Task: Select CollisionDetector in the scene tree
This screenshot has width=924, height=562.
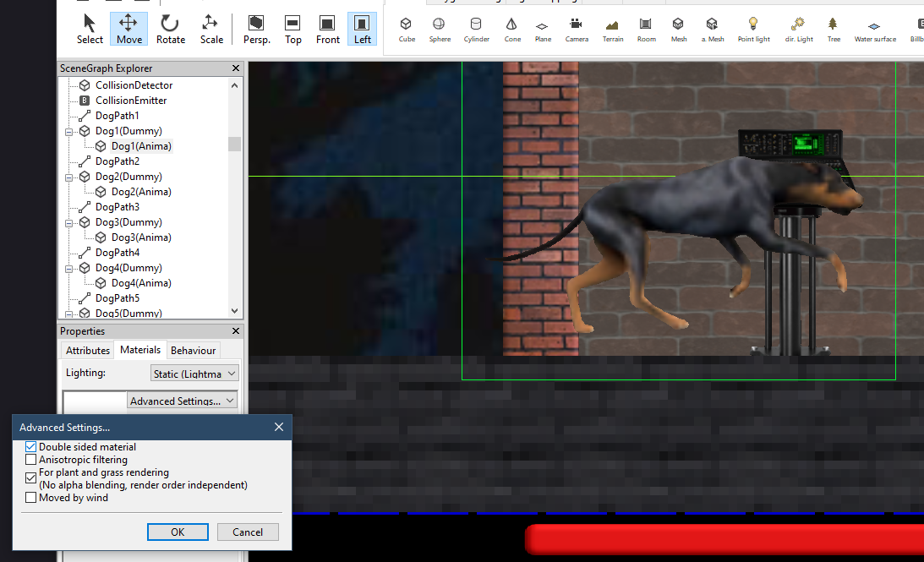Action: [x=134, y=85]
